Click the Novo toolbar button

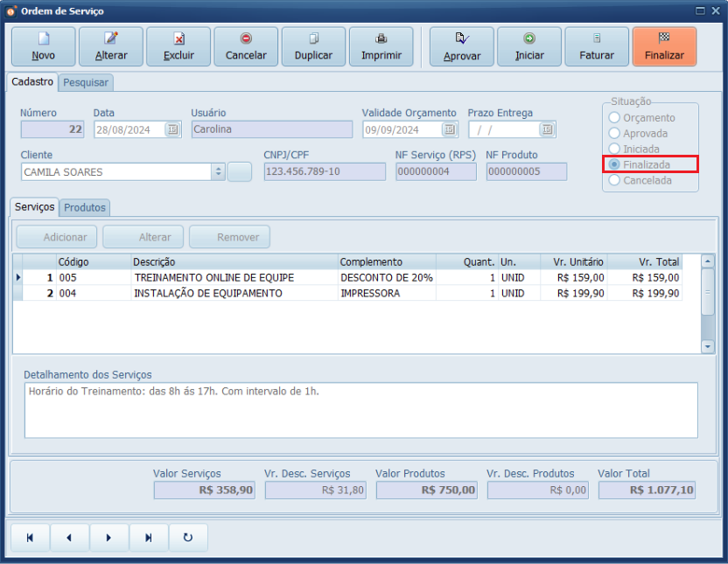tap(43, 46)
